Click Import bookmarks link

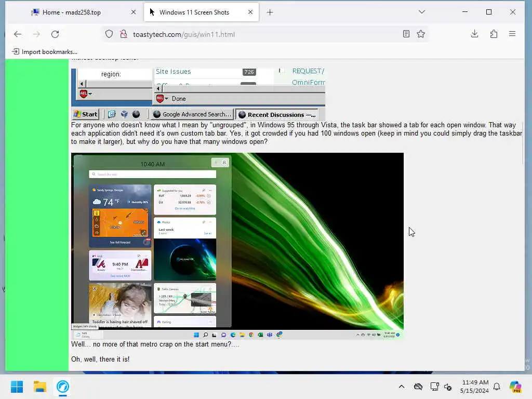tap(45, 52)
